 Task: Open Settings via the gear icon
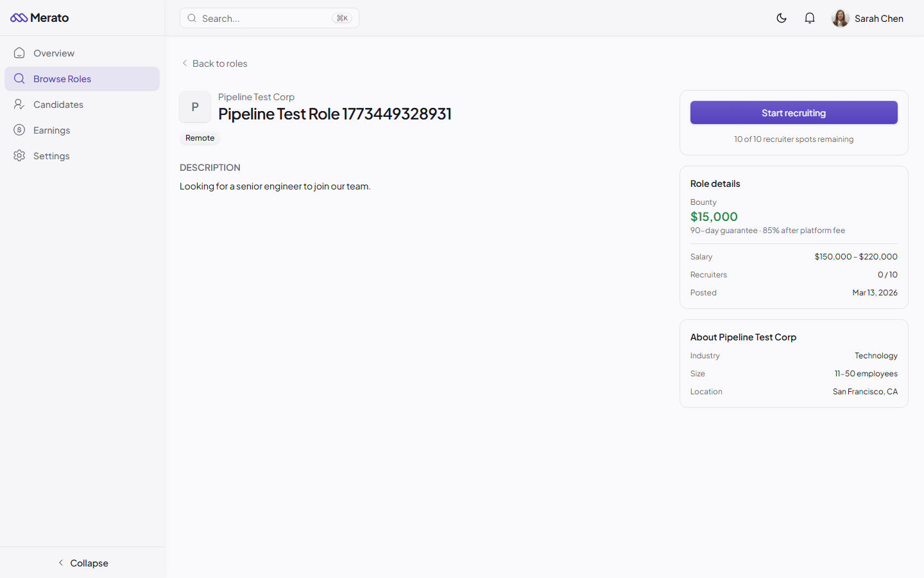pos(19,155)
